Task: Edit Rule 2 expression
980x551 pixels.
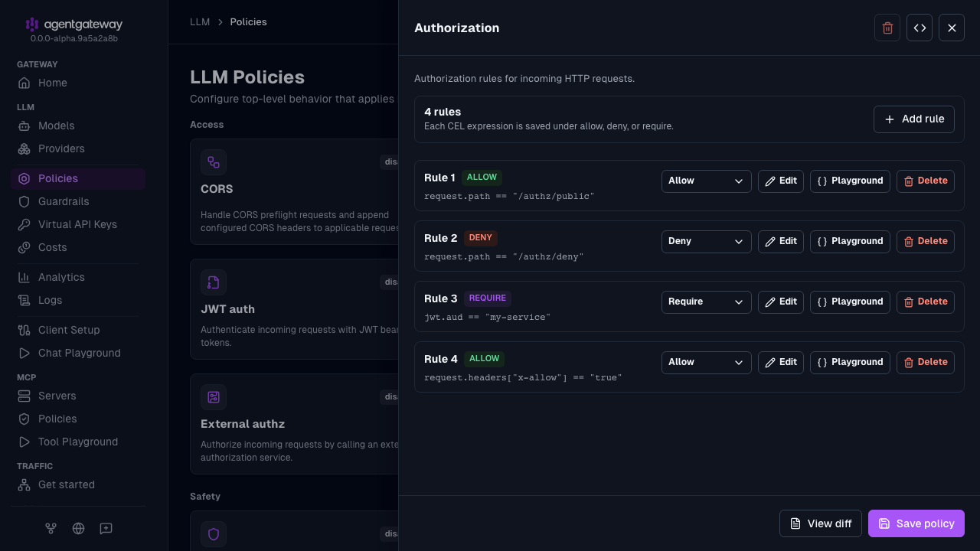Action: (x=781, y=242)
